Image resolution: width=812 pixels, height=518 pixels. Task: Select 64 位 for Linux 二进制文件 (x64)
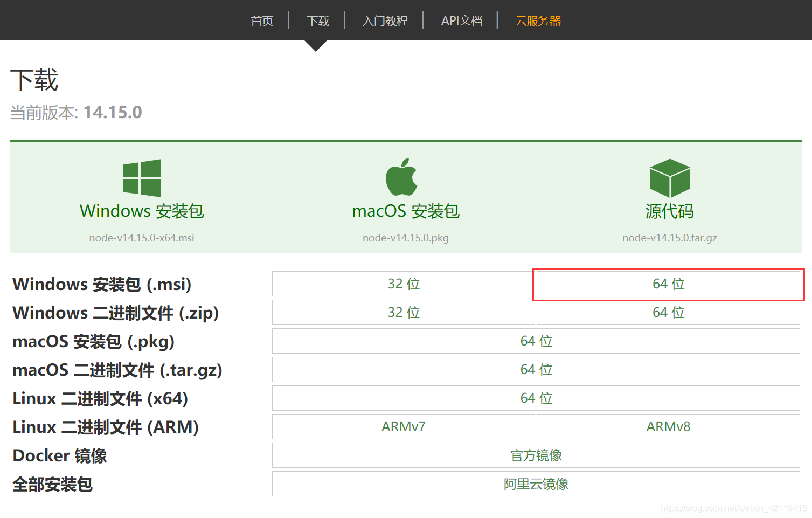536,398
